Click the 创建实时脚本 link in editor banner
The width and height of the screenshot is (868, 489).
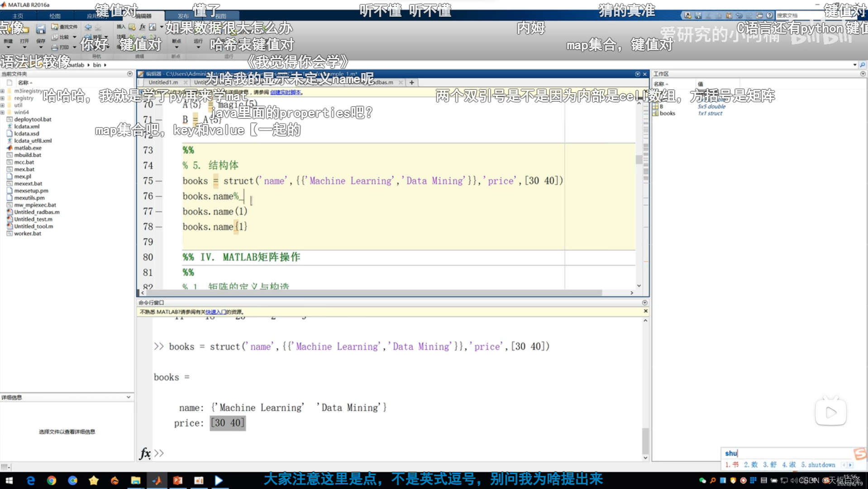click(285, 92)
